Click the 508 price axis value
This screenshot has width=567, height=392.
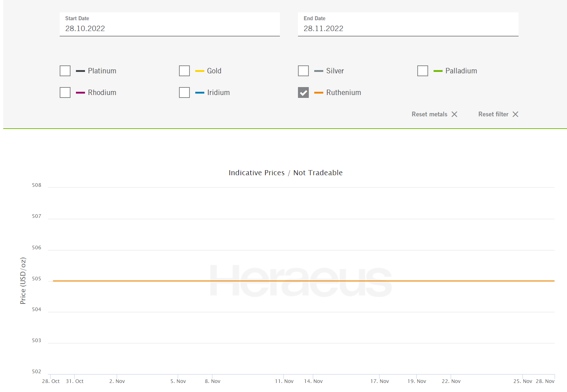[x=37, y=185]
